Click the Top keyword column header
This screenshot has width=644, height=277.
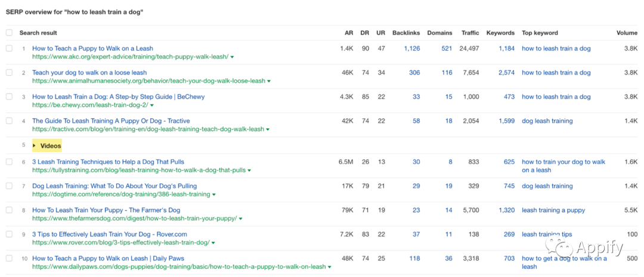tap(540, 33)
